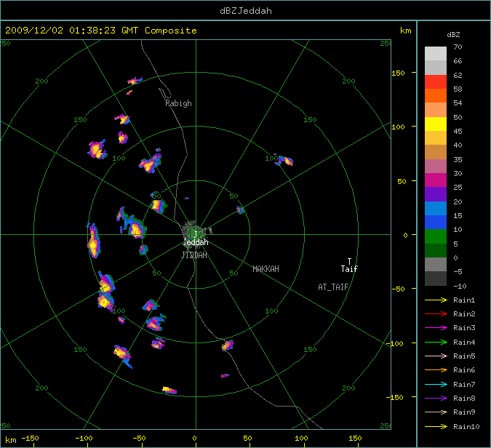Image resolution: width=491 pixels, height=448 pixels.
Task: Select the purple 20–25 dBZ swatch
Action: 436,194
